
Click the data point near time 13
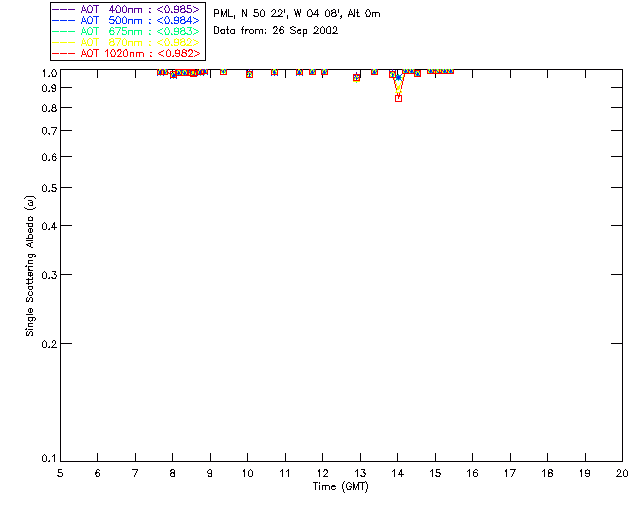356,78
